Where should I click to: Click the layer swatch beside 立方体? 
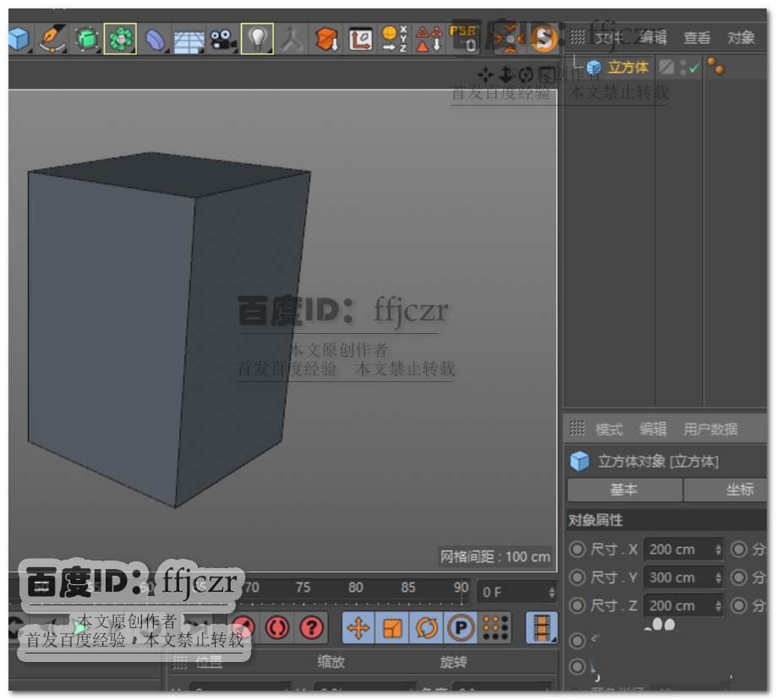[x=666, y=68]
